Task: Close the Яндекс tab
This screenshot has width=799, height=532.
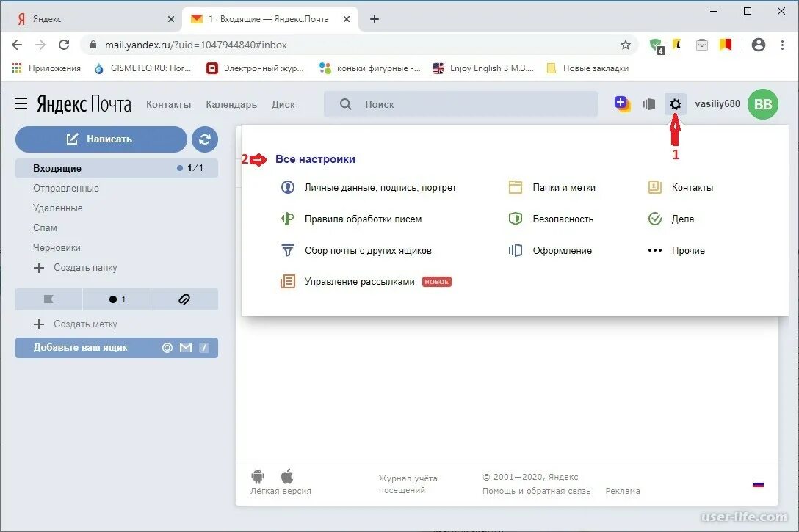Action: tap(170, 19)
